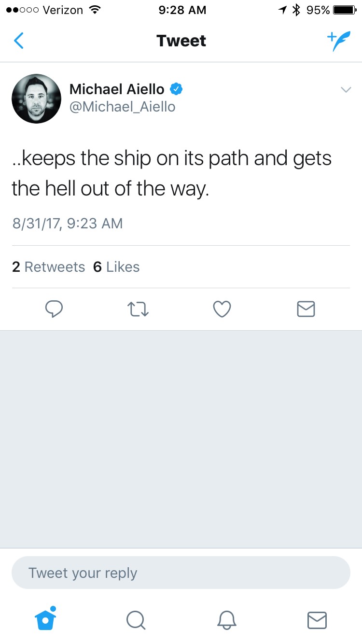The image size is (362, 644).
Task: Open Search tab magnifier icon
Action: click(x=136, y=620)
